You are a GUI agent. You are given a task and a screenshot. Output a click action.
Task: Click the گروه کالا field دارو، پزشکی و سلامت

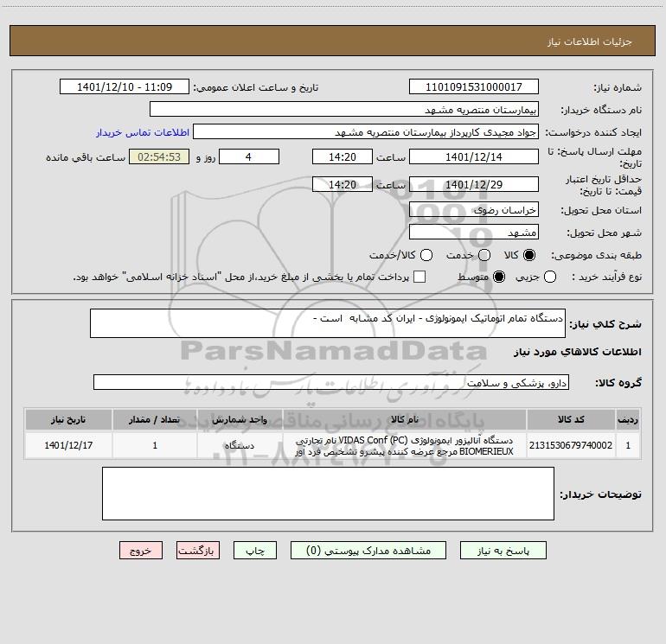(x=331, y=382)
